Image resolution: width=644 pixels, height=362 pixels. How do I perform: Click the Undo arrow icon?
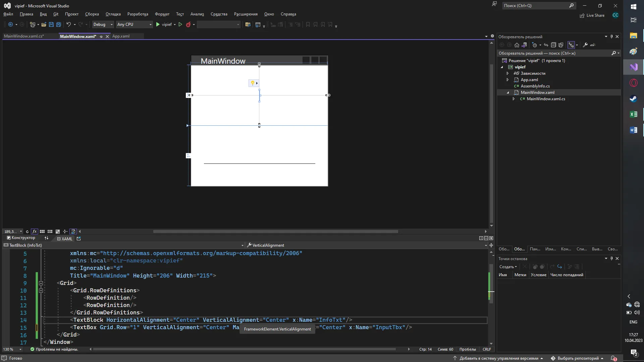point(68,24)
